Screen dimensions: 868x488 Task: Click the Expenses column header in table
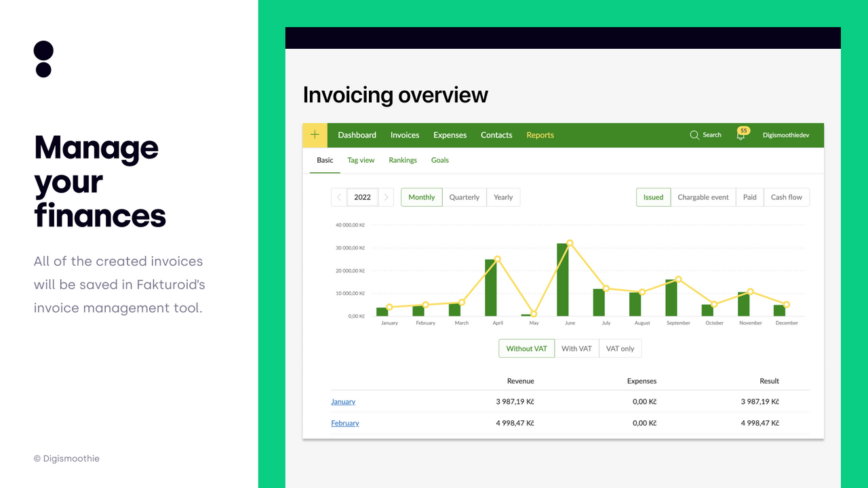(642, 381)
